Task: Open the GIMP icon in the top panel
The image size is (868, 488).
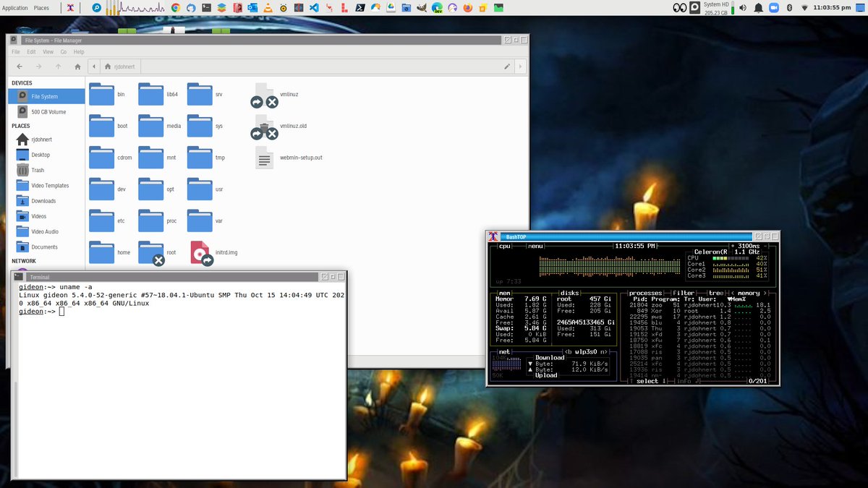Action: [x=421, y=8]
